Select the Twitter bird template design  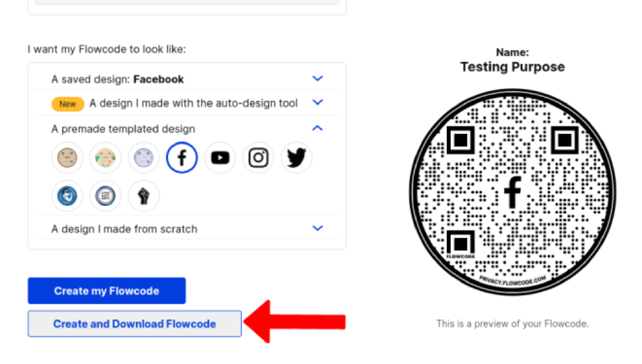point(297,157)
